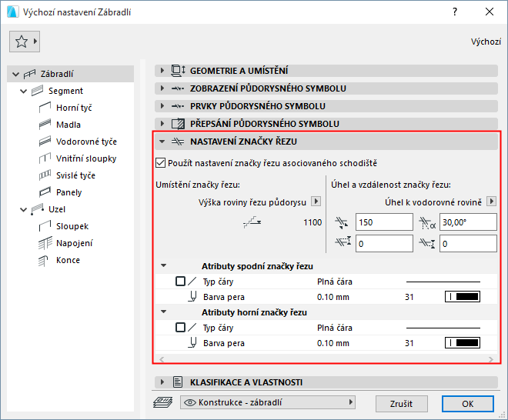
Task: Open the Favorites star button
Action: click(25, 42)
